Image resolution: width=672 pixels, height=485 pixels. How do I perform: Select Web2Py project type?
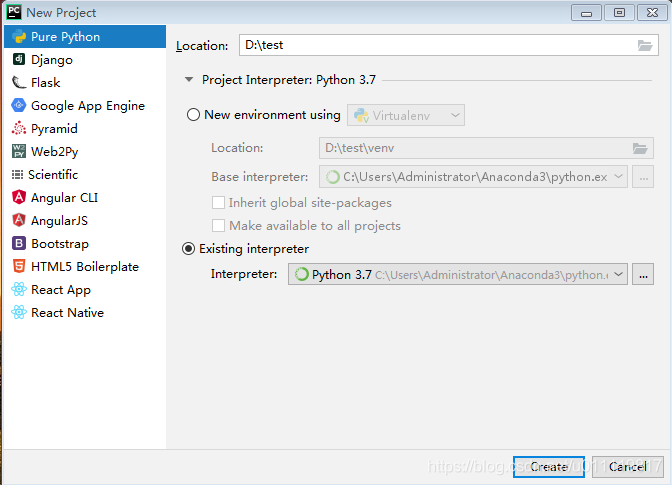(x=85, y=151)
